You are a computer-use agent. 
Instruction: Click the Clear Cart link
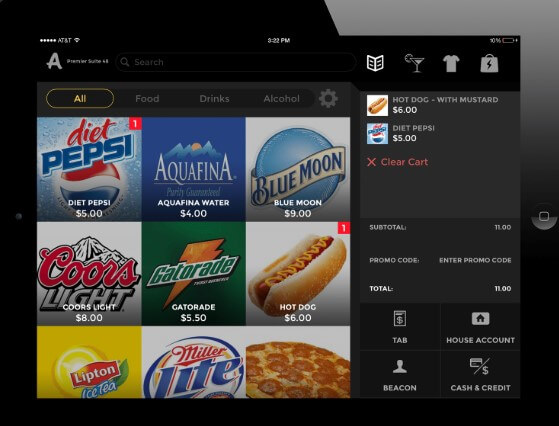tap(398, 162)
